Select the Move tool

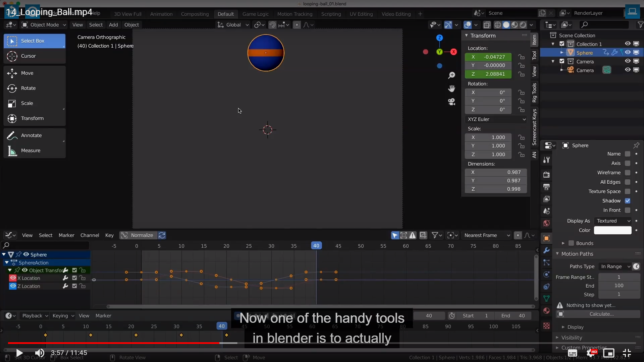[27, 73]
